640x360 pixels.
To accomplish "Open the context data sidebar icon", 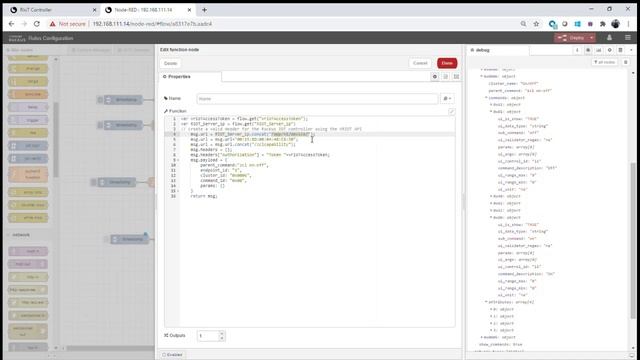I will [x=620, y=50].
